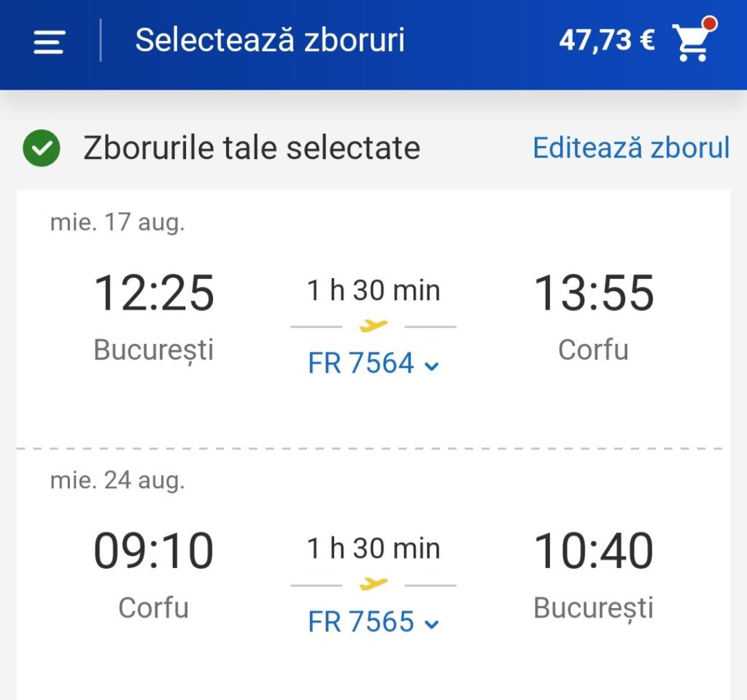The width and height of the screenshot is (747, 700).
Task: Tap the red cart notification dot
Action: pos(709,25)
